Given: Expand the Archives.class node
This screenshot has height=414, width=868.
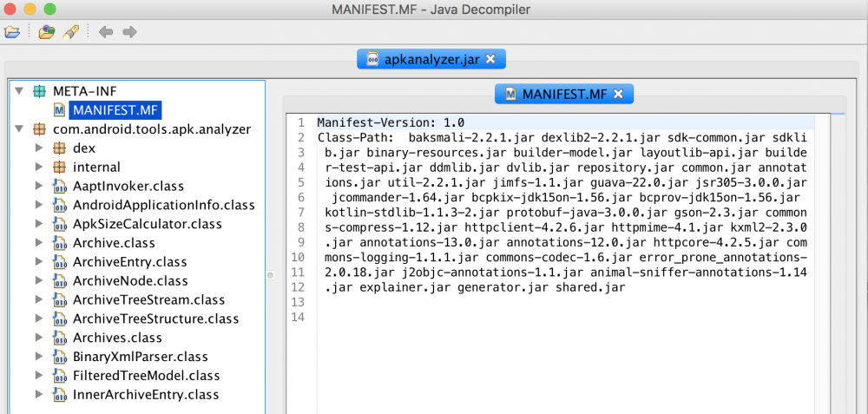Looking at the screenshot, I should tap(39, 337).
